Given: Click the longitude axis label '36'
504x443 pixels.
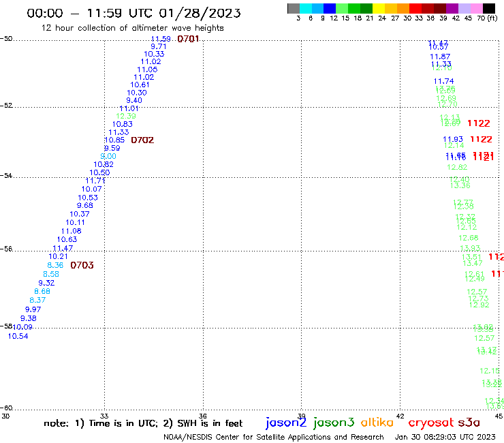Looking at the screenshot, I should 203,416.
